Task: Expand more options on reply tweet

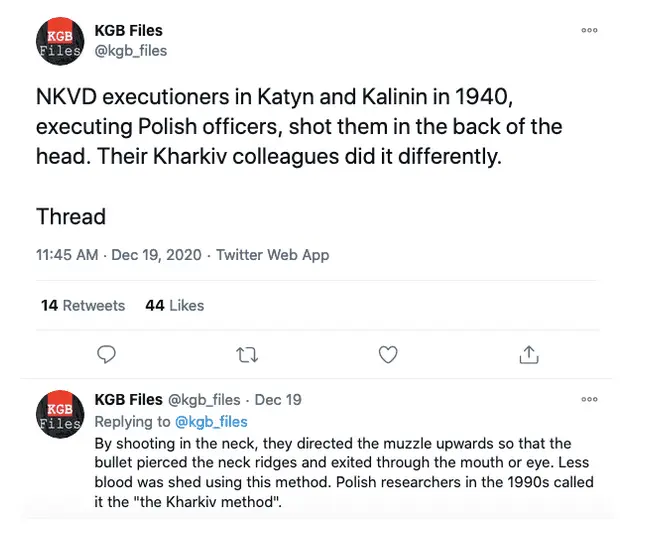Action: (590, 399)
